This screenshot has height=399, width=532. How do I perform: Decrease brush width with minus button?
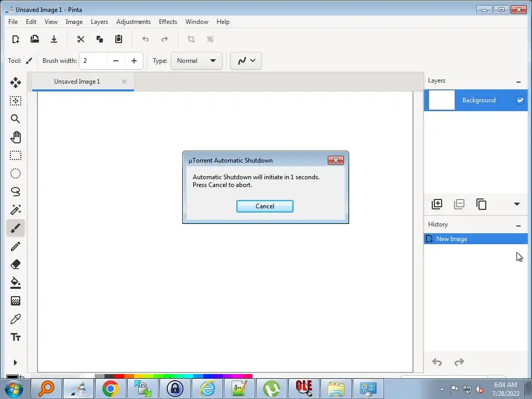point(116,61)
